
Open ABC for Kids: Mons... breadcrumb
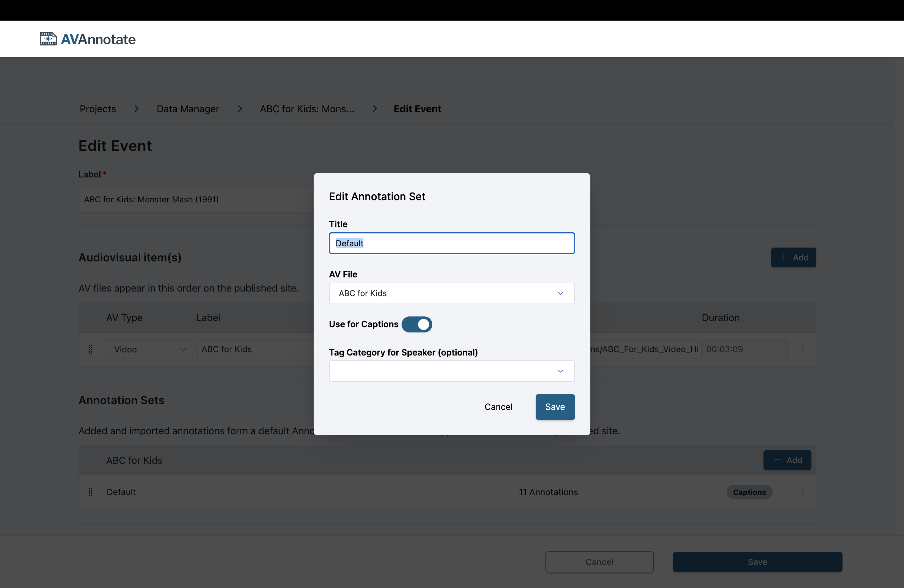click(307, 109)
